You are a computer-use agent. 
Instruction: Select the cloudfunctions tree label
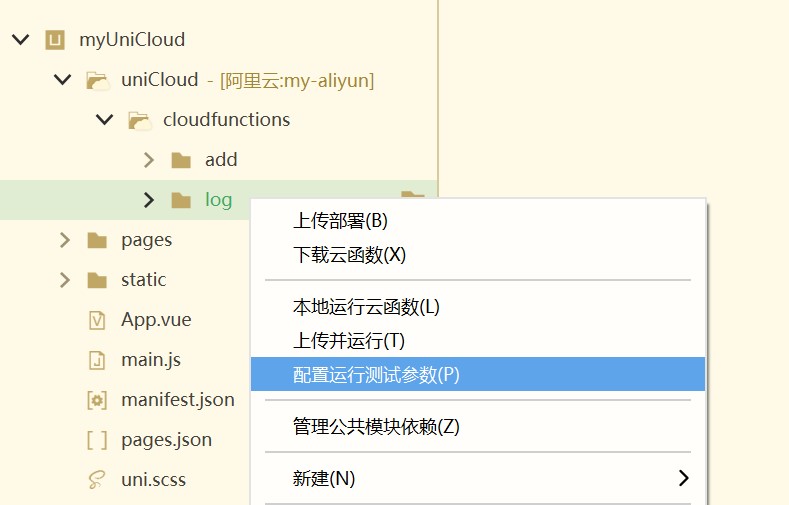click(226, 120)
